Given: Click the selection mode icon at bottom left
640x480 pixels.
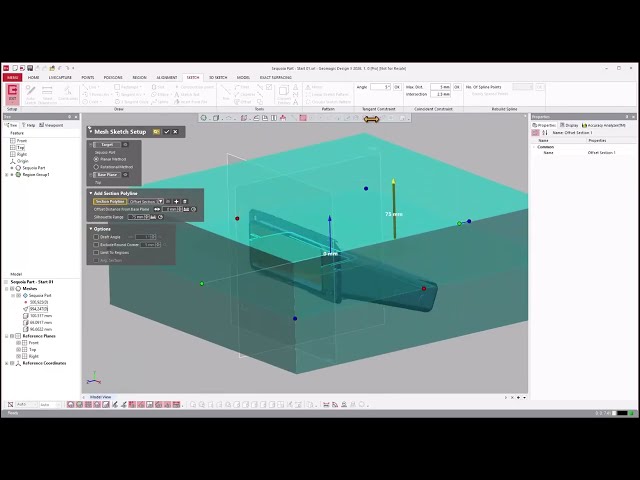Looking at the screenshot, I should coord(11,404).
